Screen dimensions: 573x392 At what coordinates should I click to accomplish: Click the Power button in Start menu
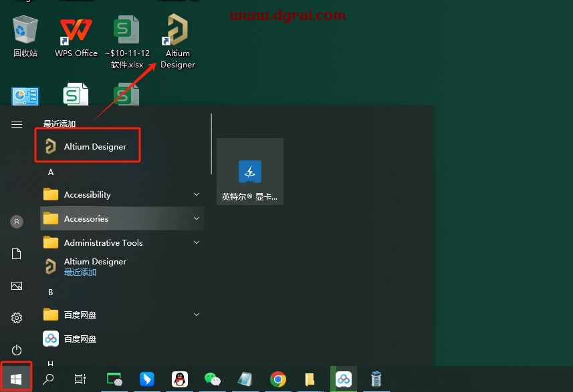tap(17, 350)
